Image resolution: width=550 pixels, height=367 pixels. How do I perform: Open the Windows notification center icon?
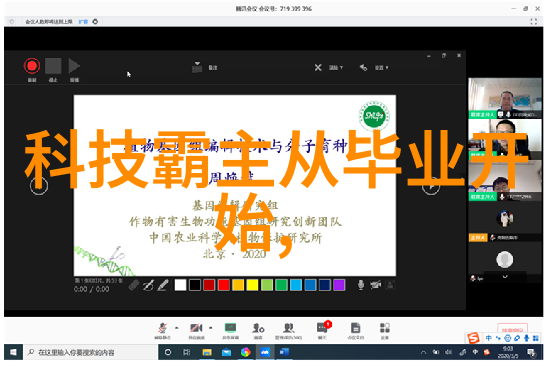(531, 352)
